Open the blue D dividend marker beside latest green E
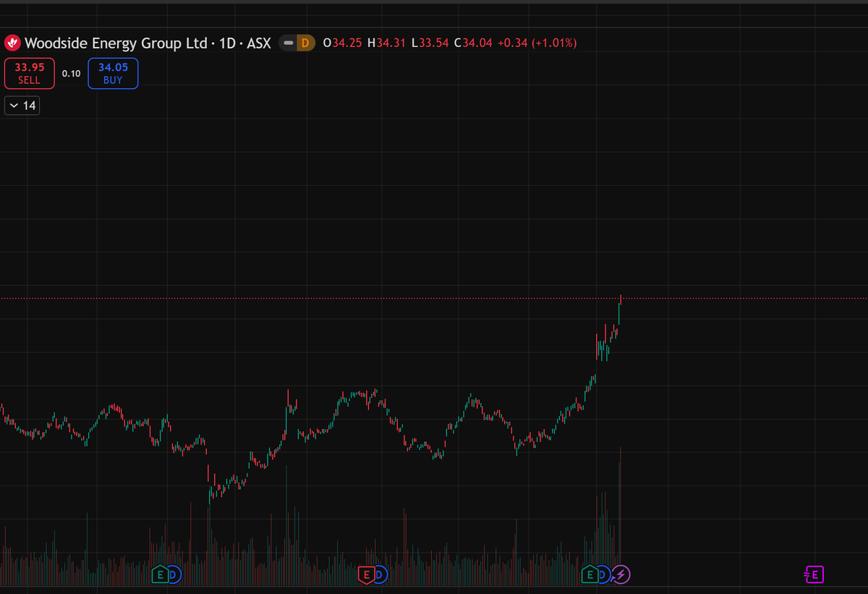The height and width of the screenshot is (594, 868). 605,574
